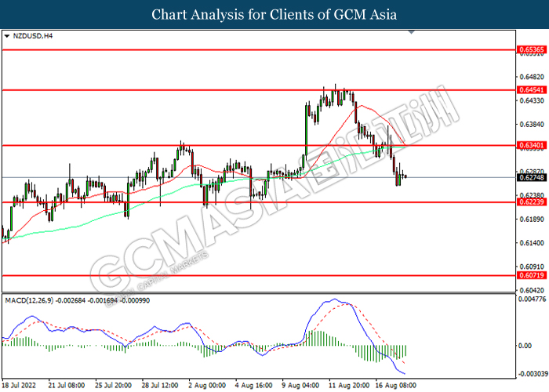Open the NZDUSD,H4 symbol dropdown arrow
549x392 pixels.
pyautogui.click(x=6, y=36)
